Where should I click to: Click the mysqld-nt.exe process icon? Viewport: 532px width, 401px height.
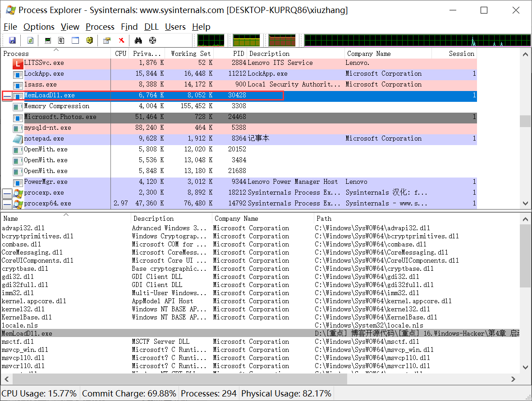click(18, 128)
